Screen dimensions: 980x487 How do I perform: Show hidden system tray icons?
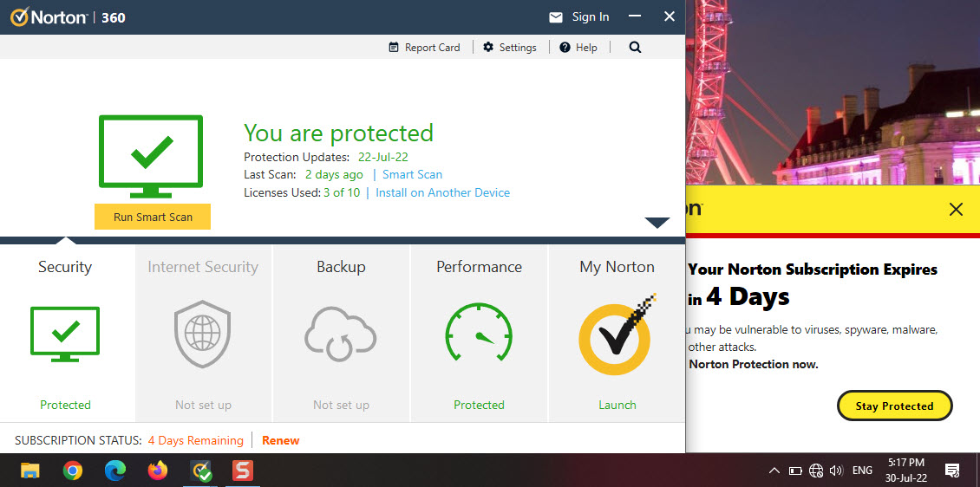pos(774,471)
